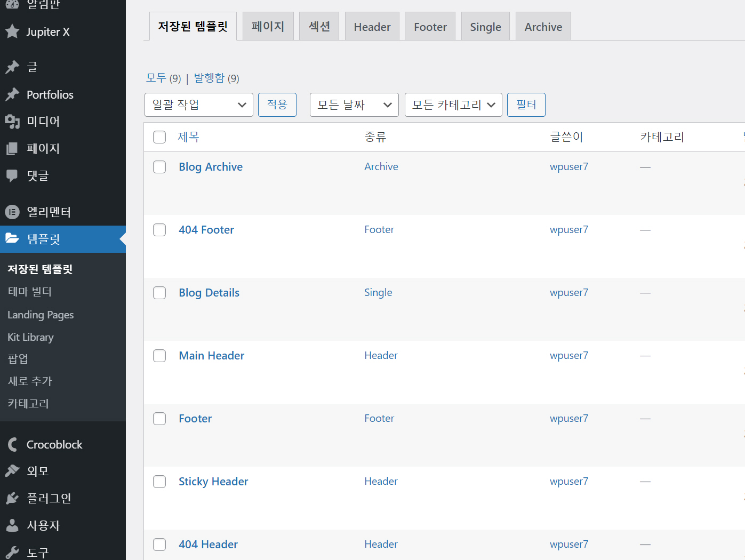Open the 모든 카테고리 category dropdown
This screenshot has width=745, height=560.
pyautogui.click(x=453, y=105)
